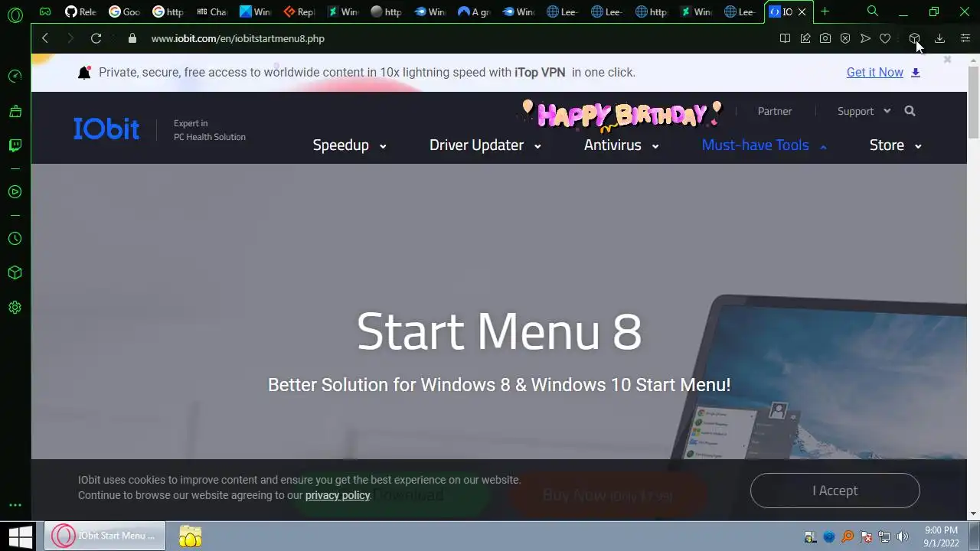Click the URL address field
This screenshot has height=551, width=980.
[459, 38]
